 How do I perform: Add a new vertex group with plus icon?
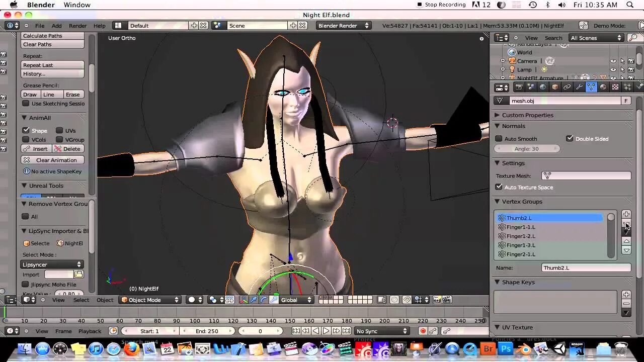(x=626, y=214)
